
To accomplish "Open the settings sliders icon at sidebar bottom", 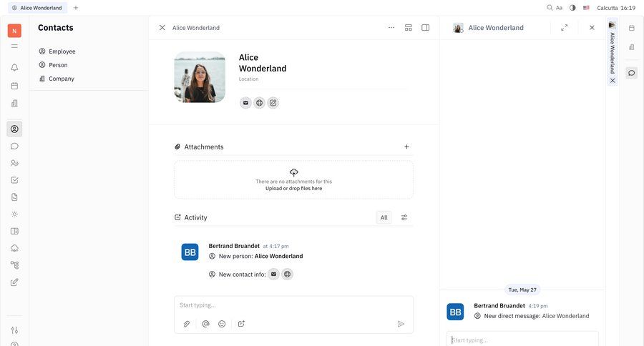I will coord(14,330).
